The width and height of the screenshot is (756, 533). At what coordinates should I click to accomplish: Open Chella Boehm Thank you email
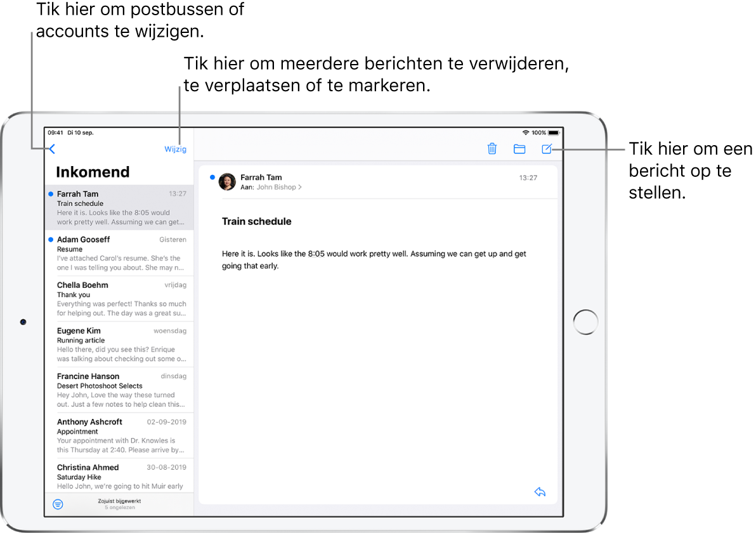tap(120, 299)
